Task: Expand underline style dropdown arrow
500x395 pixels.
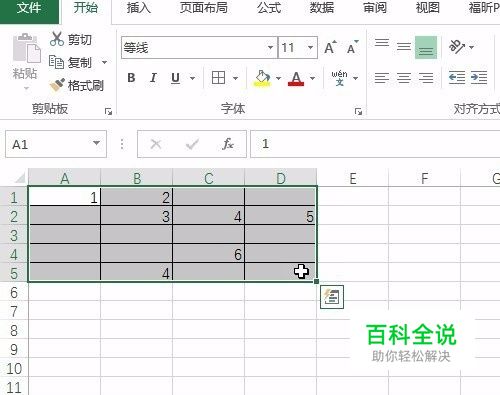Action: [x=192, y=78]
